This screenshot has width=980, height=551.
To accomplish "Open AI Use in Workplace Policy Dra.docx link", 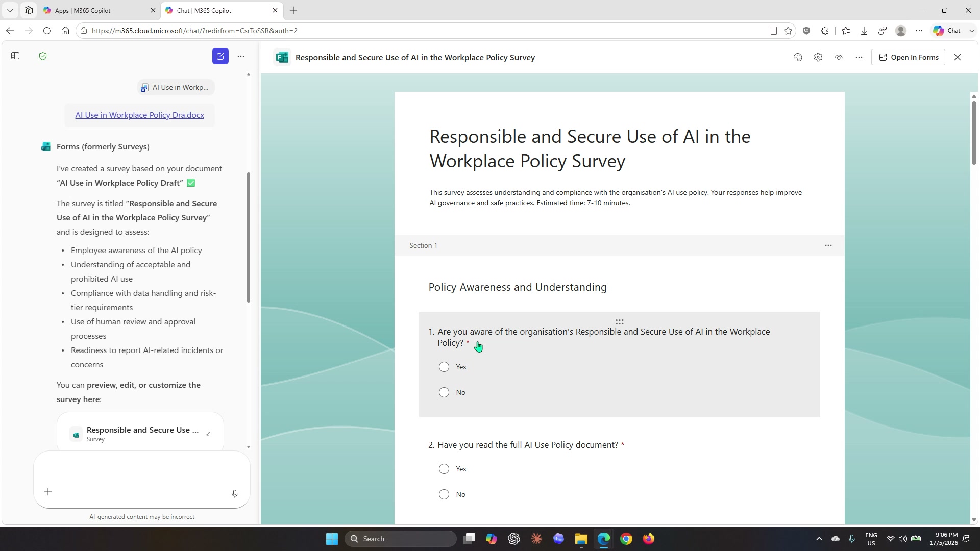I will point(140,115).
